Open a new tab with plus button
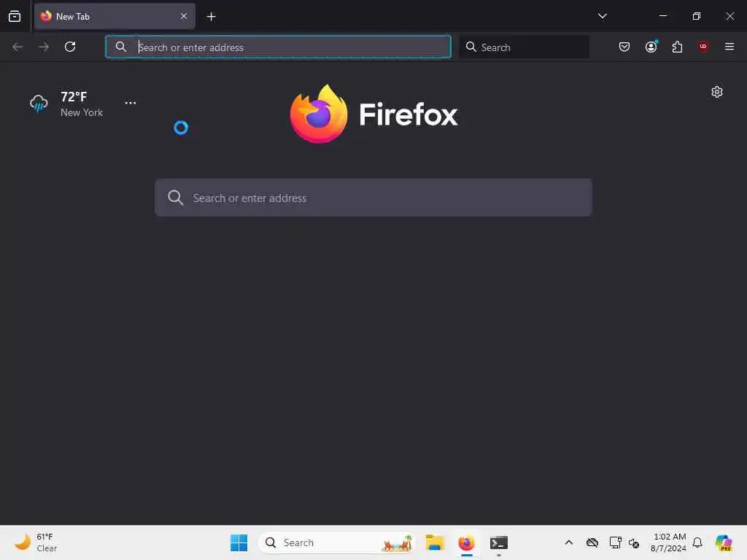The image size is (747, 560). (x=211, y=17)
